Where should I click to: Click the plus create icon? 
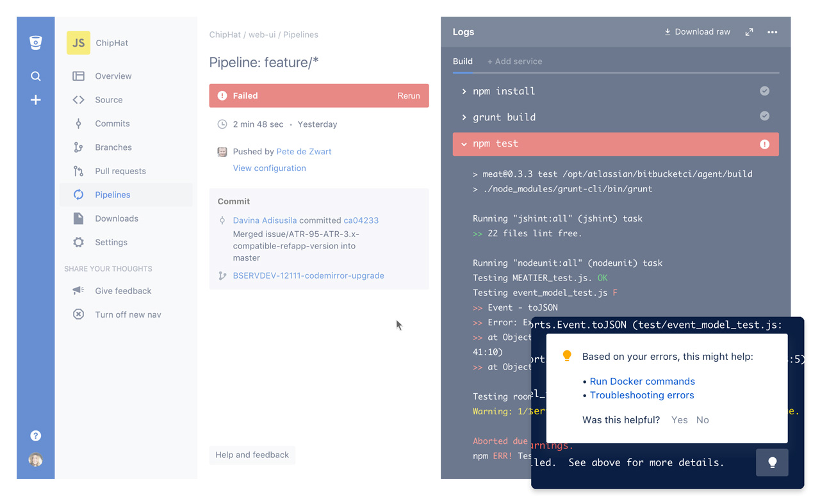pyautogui.click(x=36, y=100)
